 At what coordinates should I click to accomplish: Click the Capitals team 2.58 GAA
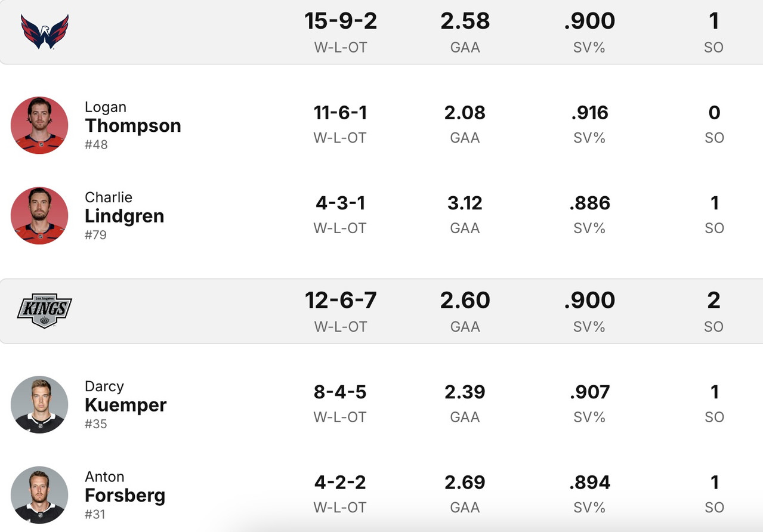coord(465,21)
